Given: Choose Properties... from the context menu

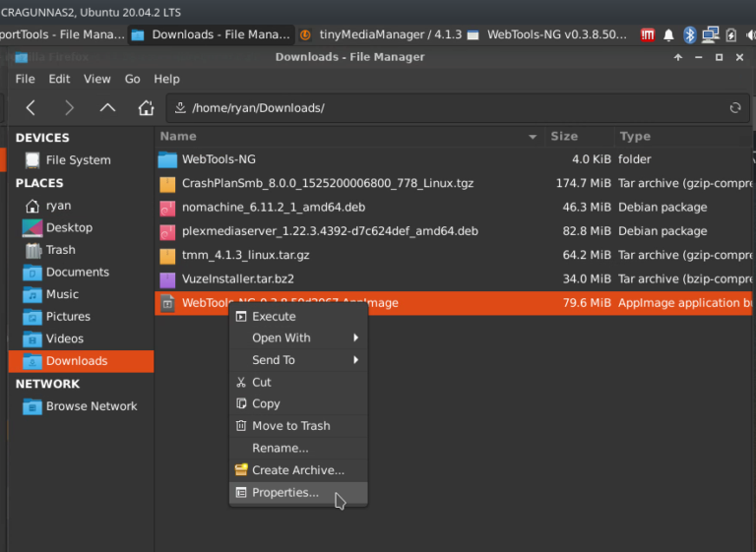Looking at the screenshot, I should pyautogui.click(x=298, y=493).
